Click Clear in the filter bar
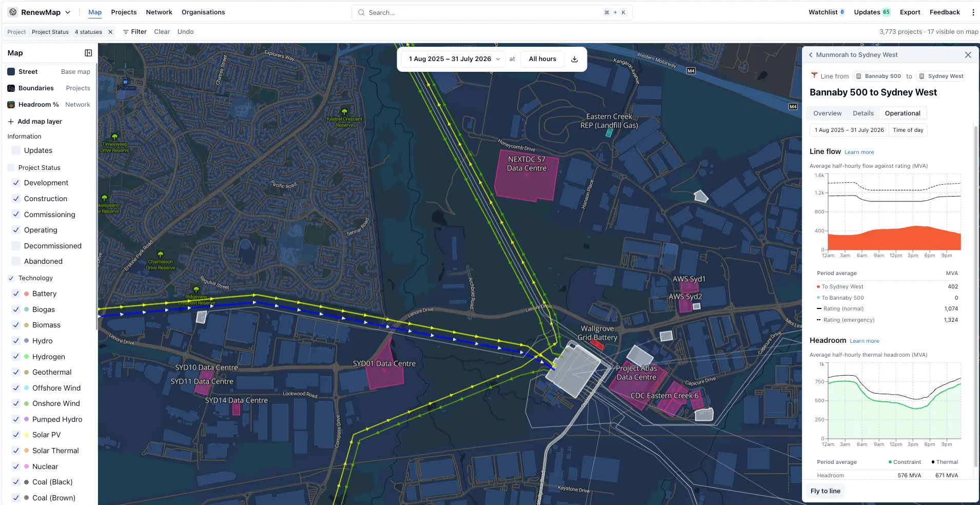The height and width of the screenshot is (505, 980). coord(162,32)
